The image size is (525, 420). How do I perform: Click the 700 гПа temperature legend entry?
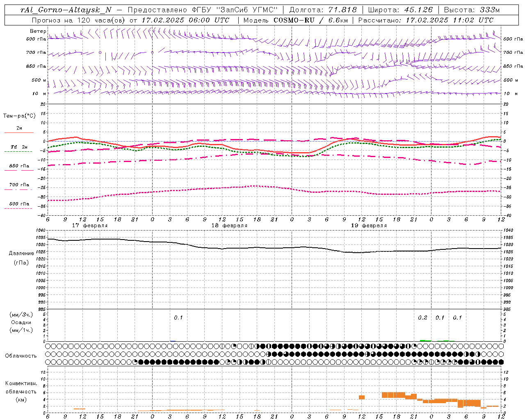pyautogui.click(x=19, y=185)
